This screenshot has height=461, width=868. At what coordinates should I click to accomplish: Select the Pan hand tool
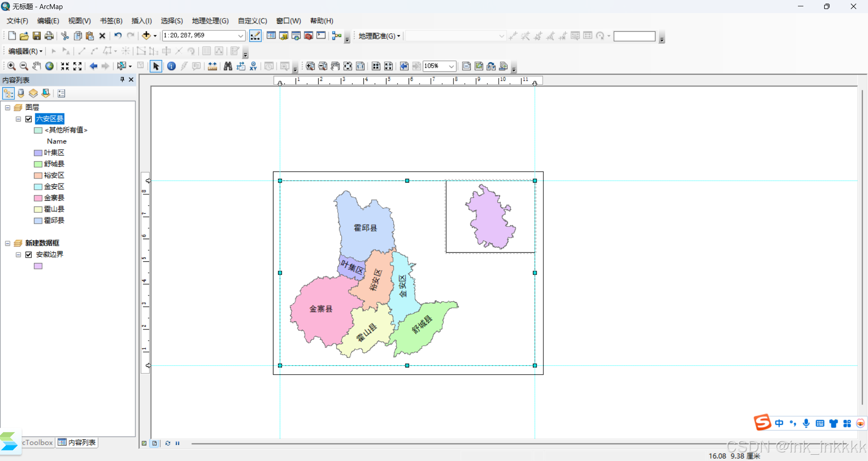click(37, 66)
